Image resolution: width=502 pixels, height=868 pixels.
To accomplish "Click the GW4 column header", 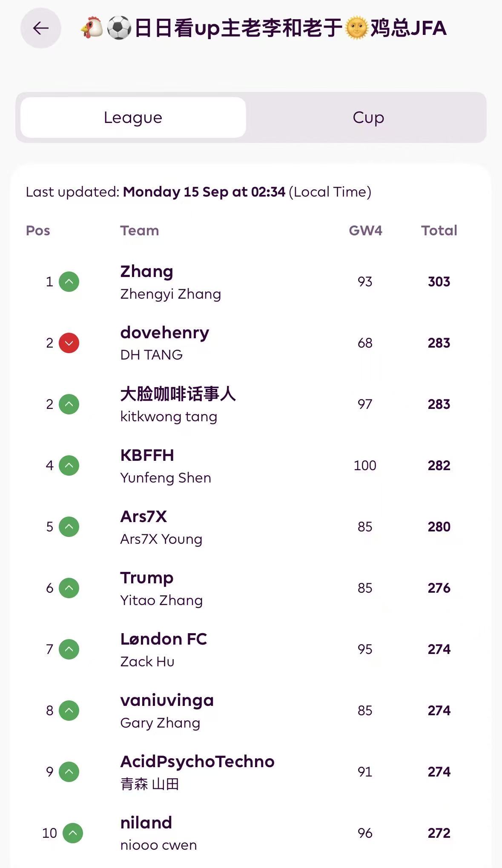I will click(365, 231).
